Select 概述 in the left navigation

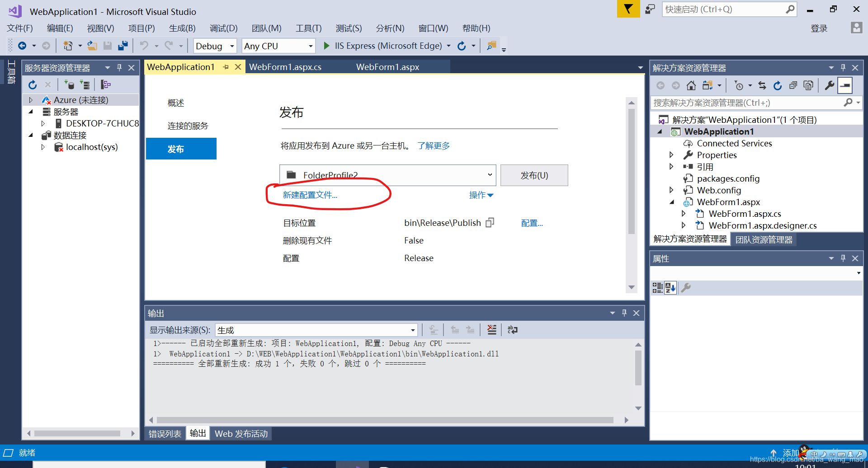[x=176, y=103]
